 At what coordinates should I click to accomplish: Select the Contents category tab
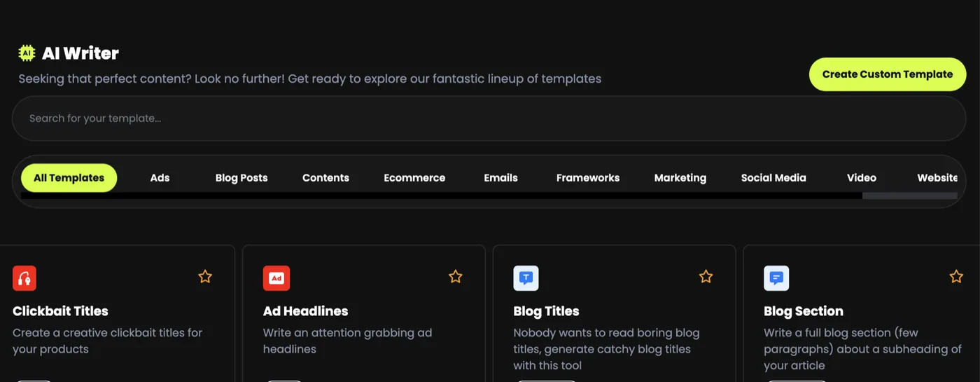pyautogui.click(x=325, y=177)
